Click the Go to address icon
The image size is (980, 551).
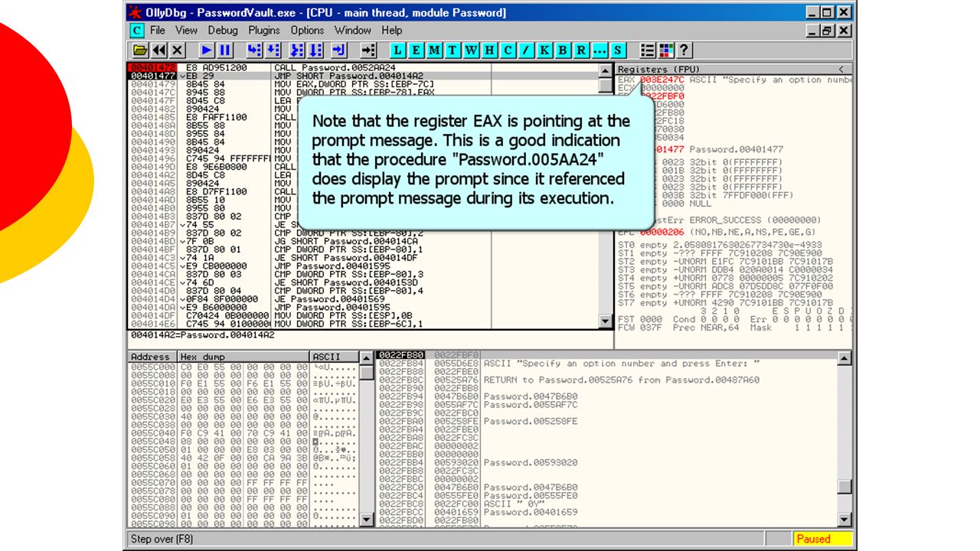[368, 51]
